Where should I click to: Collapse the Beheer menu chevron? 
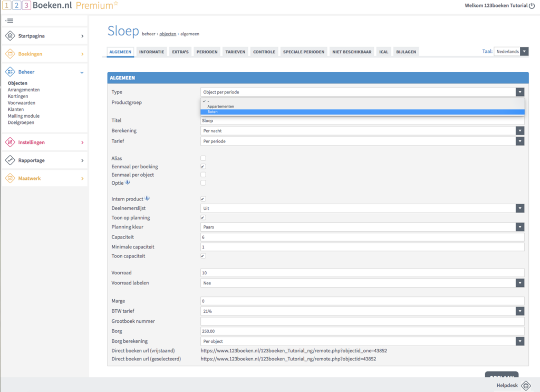82,72
